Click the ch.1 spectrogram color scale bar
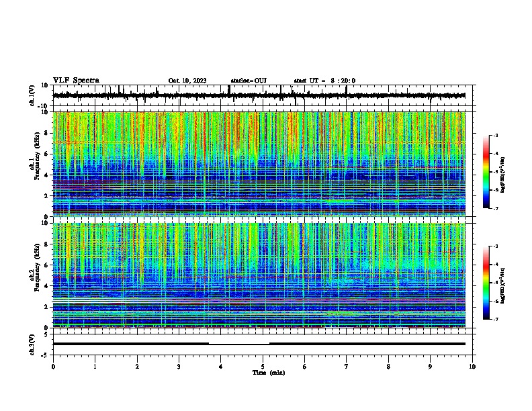The height and width of the screenshot is (411, 532). point(486,172)
